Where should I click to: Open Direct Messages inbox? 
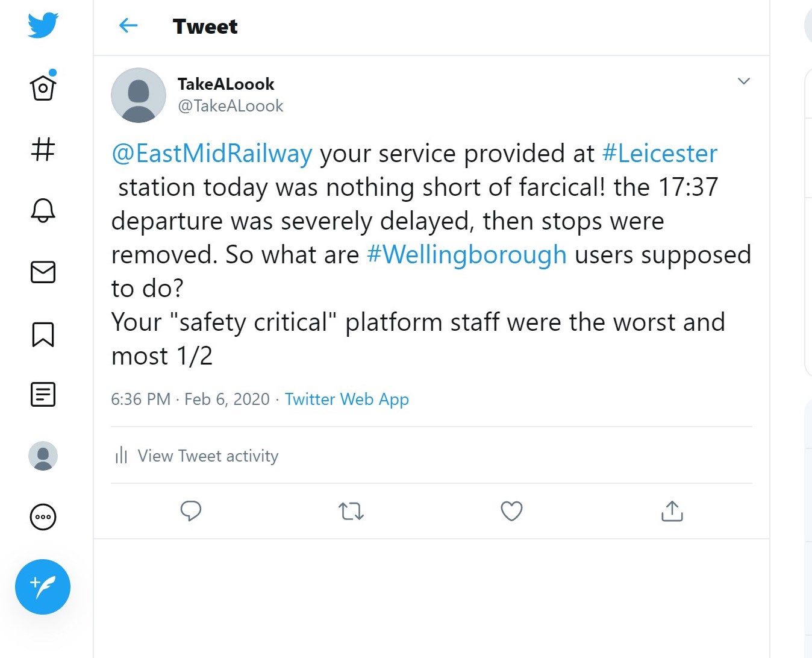(x=42, y=272)
